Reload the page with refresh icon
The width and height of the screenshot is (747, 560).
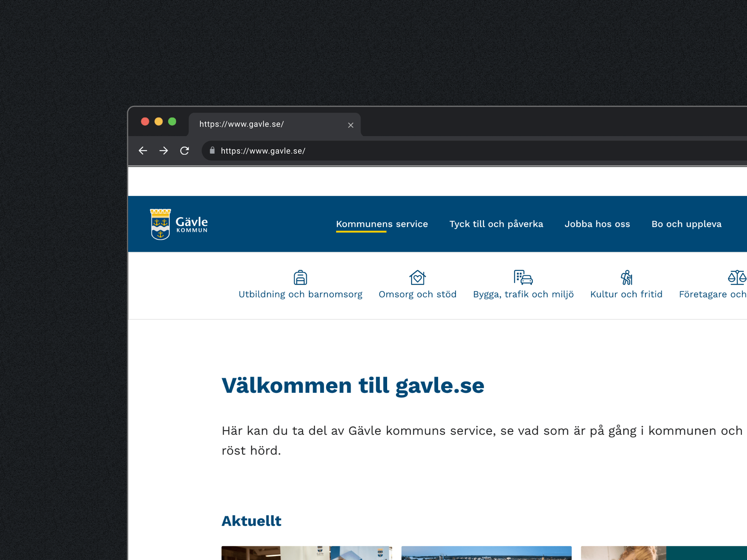pos(184,151)
